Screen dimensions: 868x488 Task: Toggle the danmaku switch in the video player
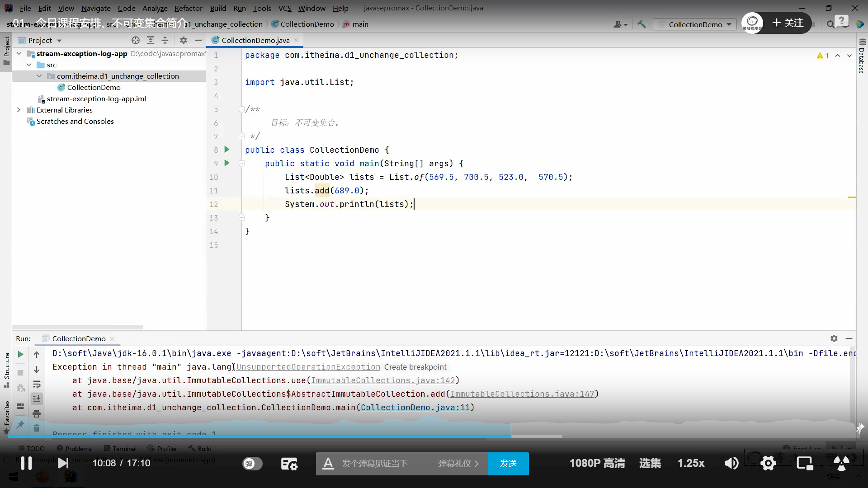click(x=252, y=464)
